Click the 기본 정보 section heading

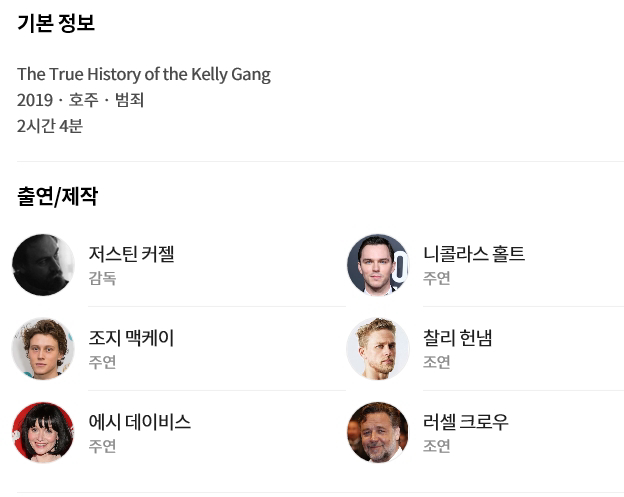56,23
